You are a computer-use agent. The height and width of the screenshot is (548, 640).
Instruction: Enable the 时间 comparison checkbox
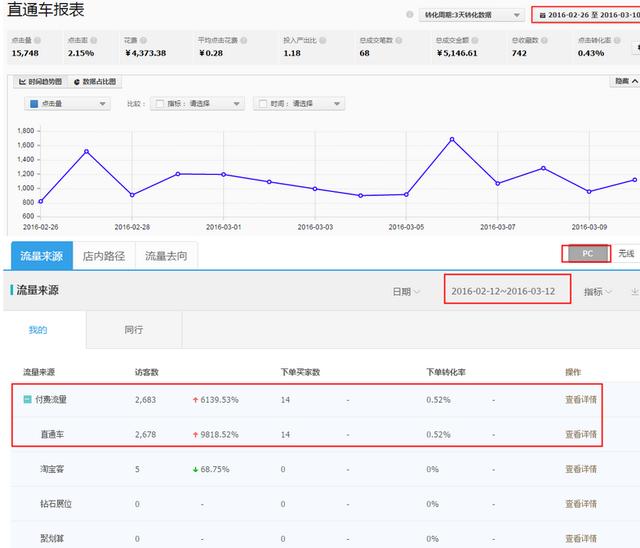[x=261, y=103]
